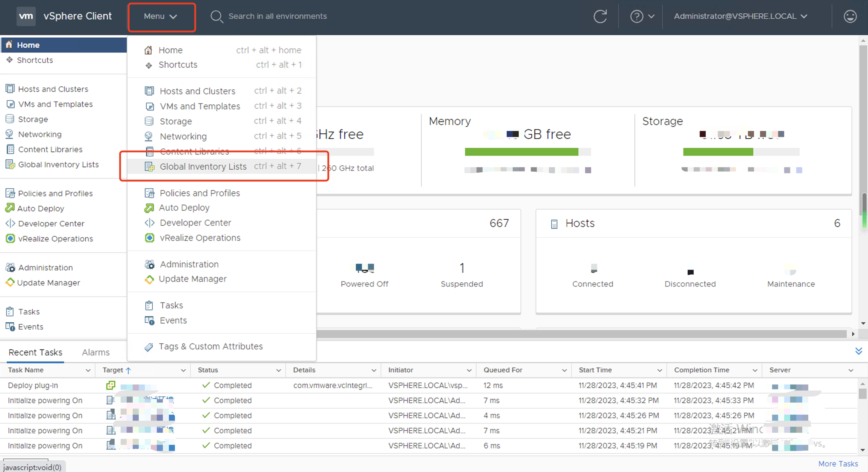
Task: Open Queued For column dropdown arrow
Action: point(564,370)
